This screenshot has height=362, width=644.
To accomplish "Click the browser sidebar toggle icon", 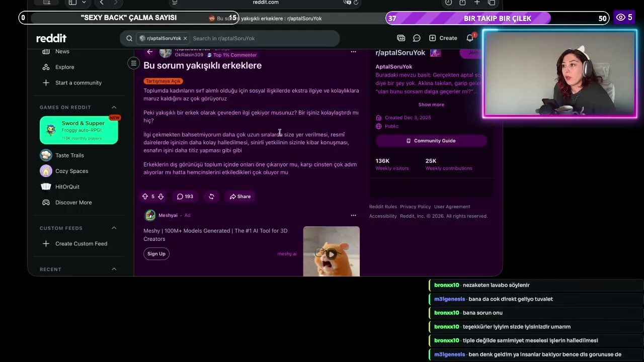I will coord(72,3).
